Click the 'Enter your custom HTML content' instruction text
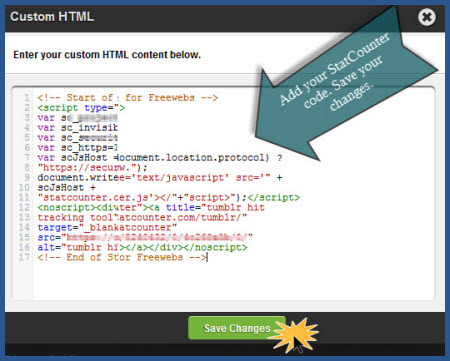 [x=107, y=55]
